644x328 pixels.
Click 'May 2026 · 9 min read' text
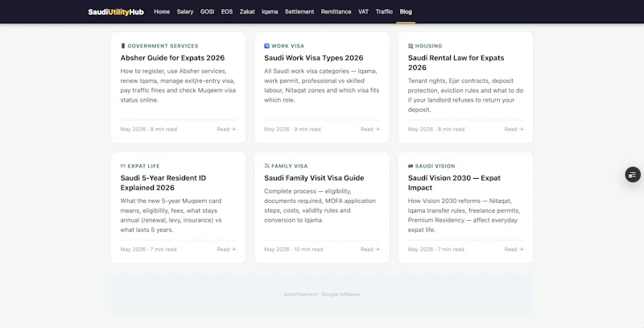coord(292,129)
